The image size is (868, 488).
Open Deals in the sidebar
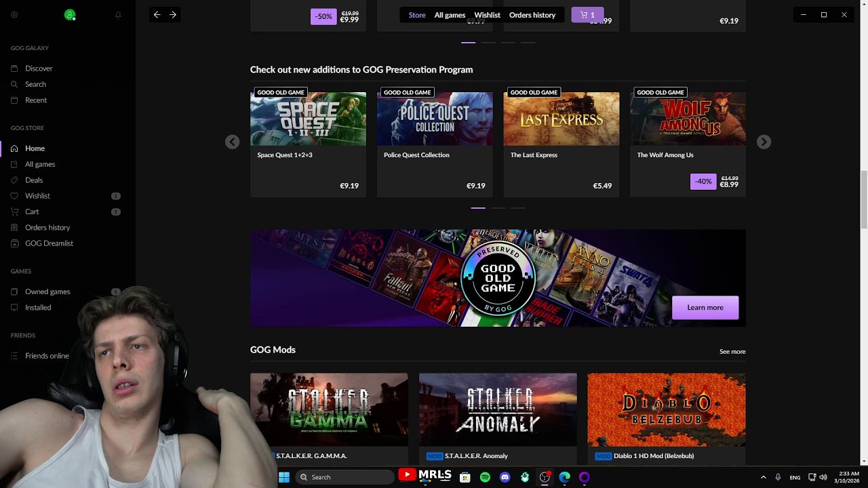pos(34,180)
